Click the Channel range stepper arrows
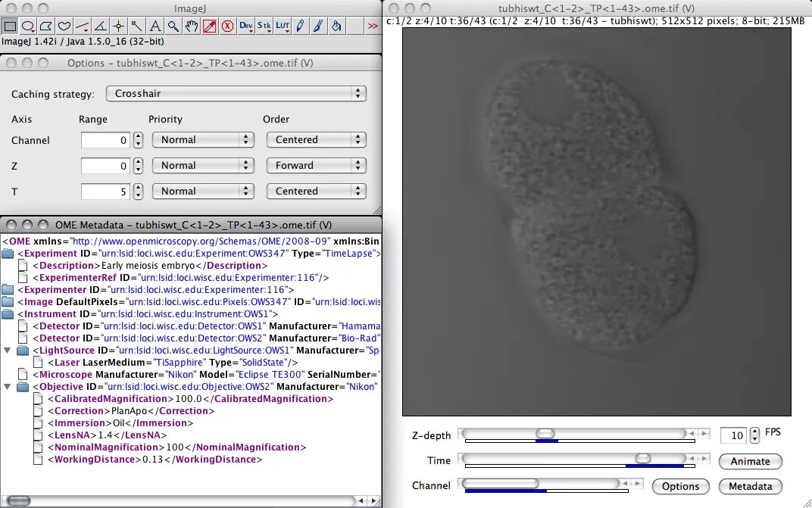Screen dimensions: 812x508 [x=138, y=140]
